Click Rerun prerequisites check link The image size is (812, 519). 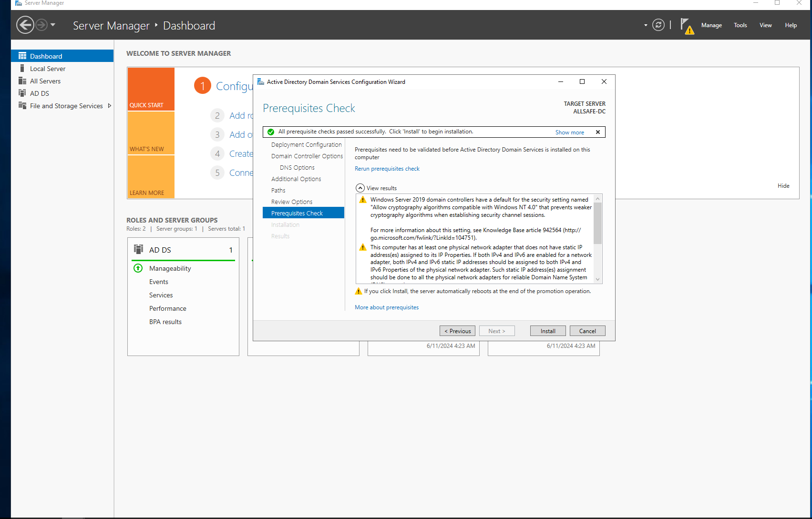387,169
